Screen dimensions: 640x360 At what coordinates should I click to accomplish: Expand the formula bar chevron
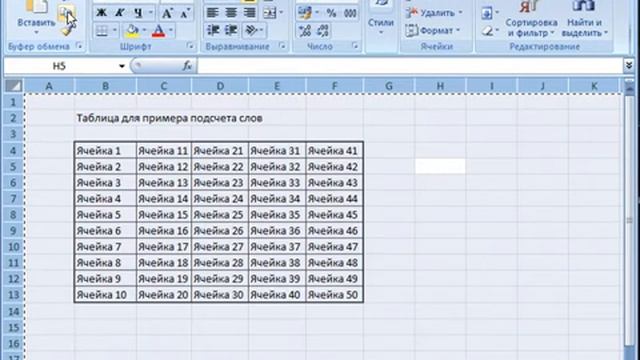pos(629,66)
